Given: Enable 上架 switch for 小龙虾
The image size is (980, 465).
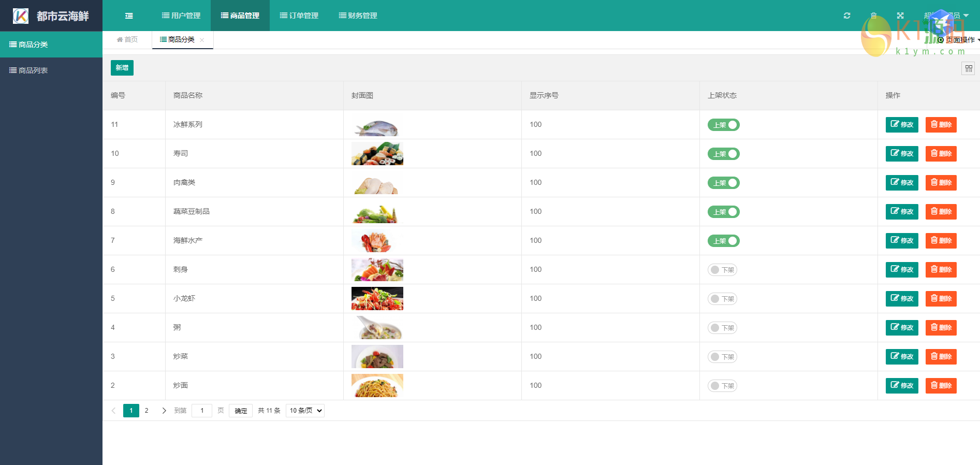Looking at the screenshot, I should click(722, 299).
